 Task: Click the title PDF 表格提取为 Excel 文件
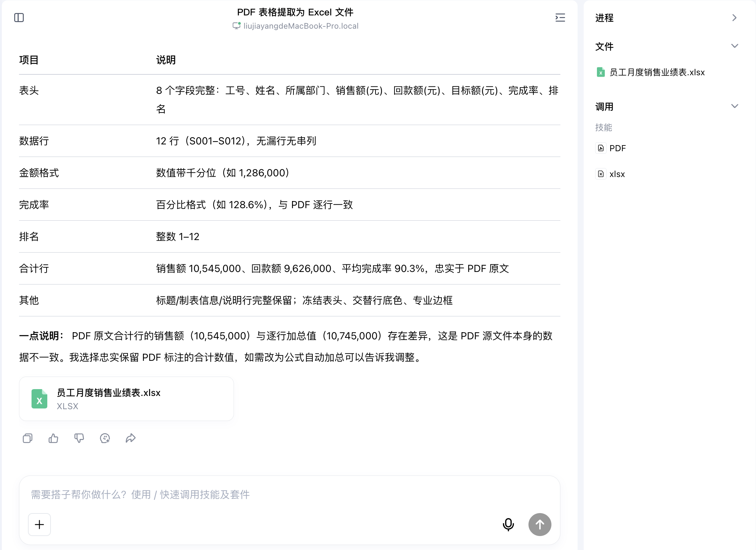[x=295, y=12]
